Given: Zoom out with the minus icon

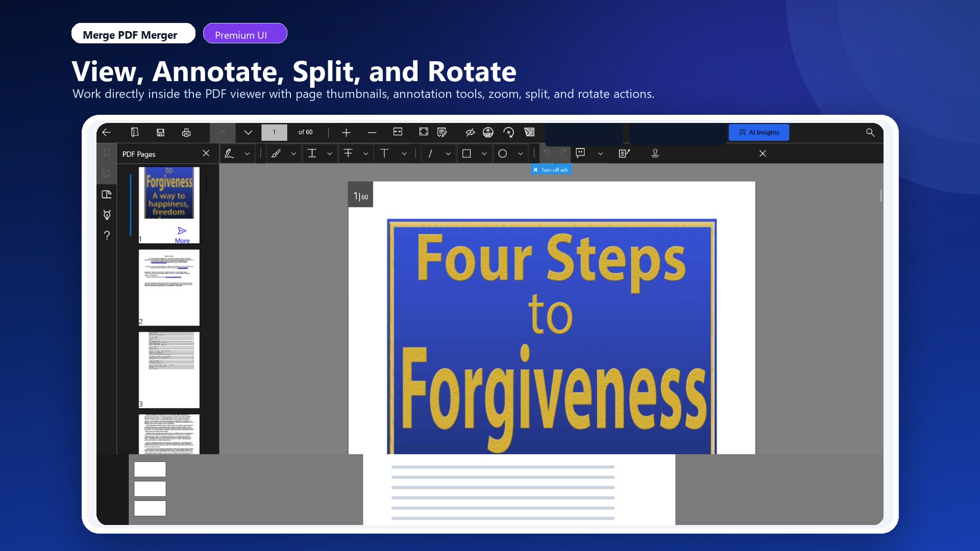Looking at the screenshot, I should point(372,133).
